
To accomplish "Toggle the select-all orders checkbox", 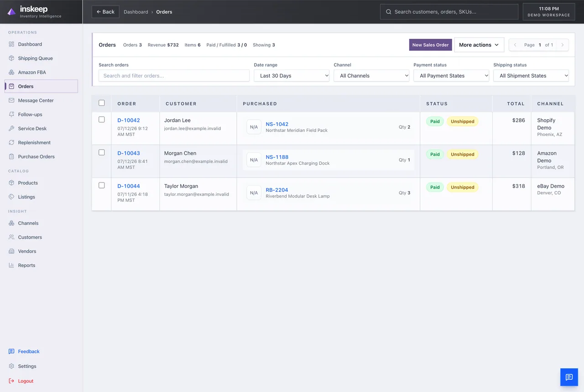I will (102, 103).
